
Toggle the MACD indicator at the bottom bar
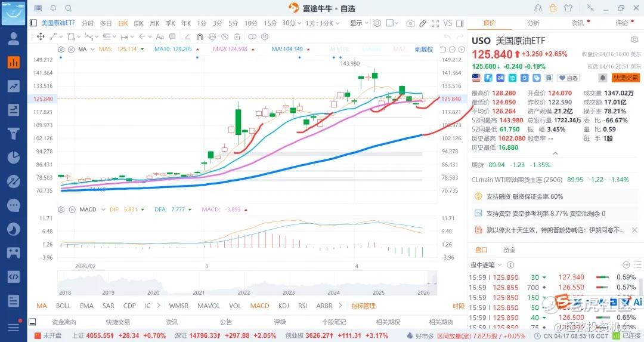(259, 306)
